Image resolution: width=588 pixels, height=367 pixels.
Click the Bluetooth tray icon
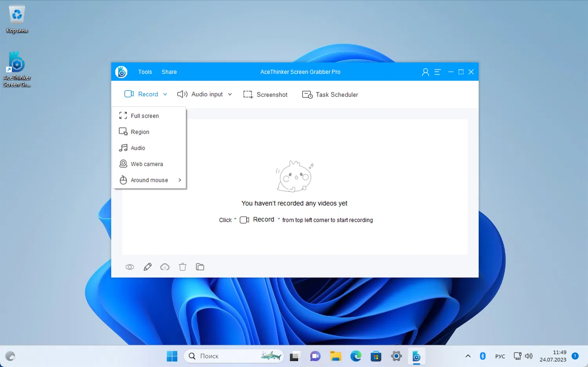coord(483,356)
